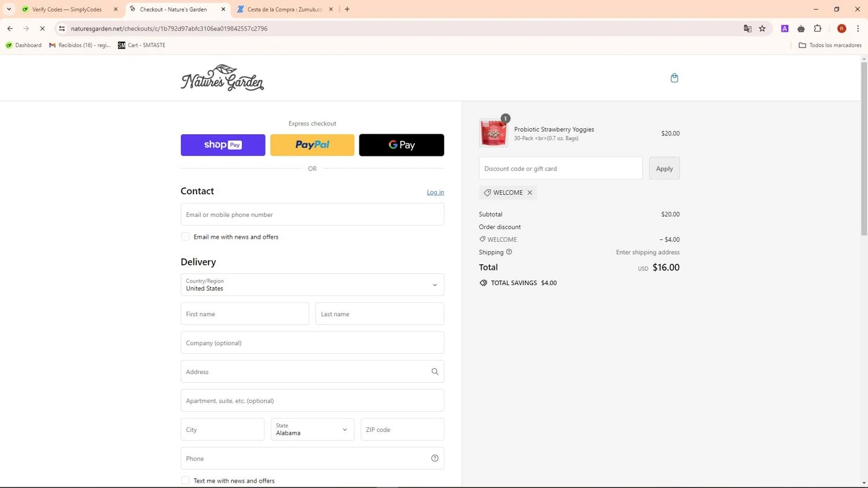Viewport: 868px width, 488px height.
Task: Click the browser back arrow
Action: 10,28
